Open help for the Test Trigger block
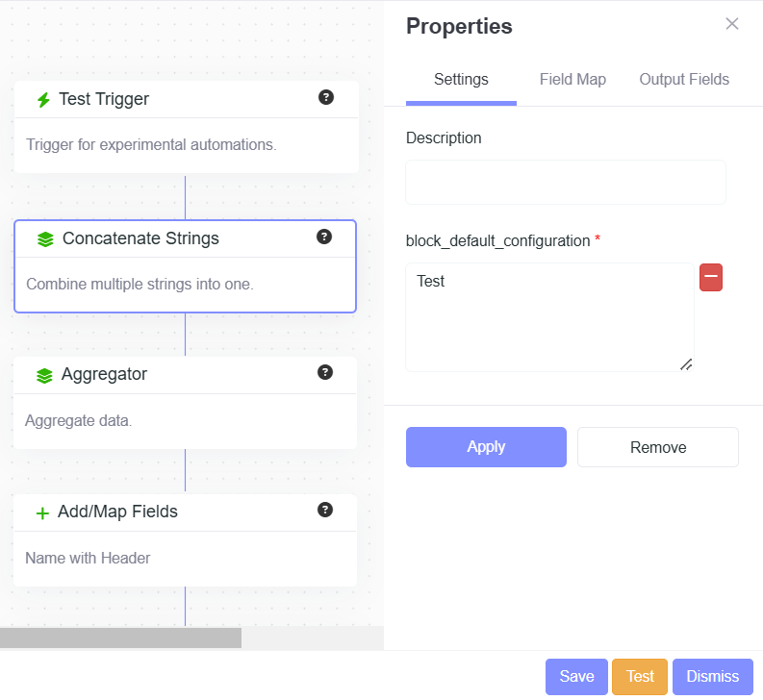The width and height of the screenshot is (763, 700). [x=326, y=97]
